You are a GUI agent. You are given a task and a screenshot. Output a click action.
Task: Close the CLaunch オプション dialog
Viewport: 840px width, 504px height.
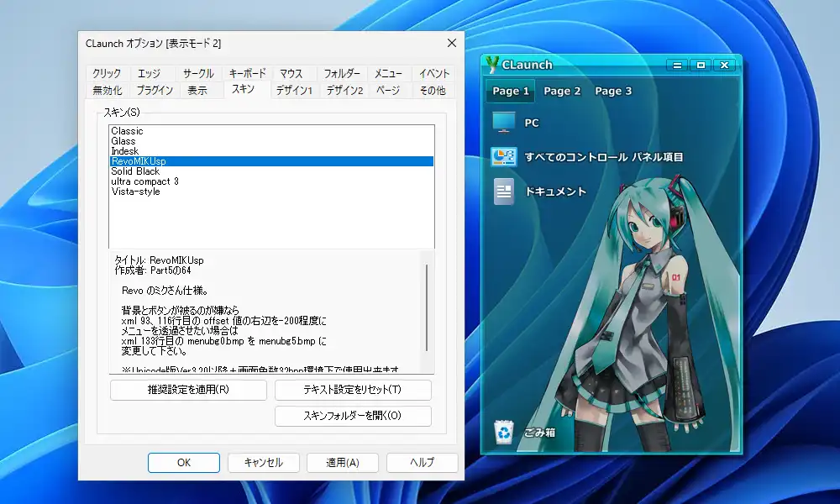coord(452,43)
